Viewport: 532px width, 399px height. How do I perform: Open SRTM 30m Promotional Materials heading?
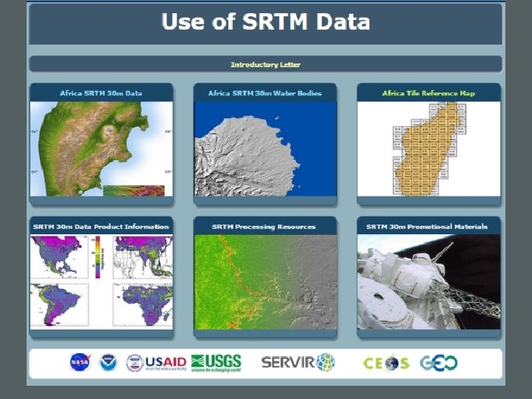click(427, 227)
